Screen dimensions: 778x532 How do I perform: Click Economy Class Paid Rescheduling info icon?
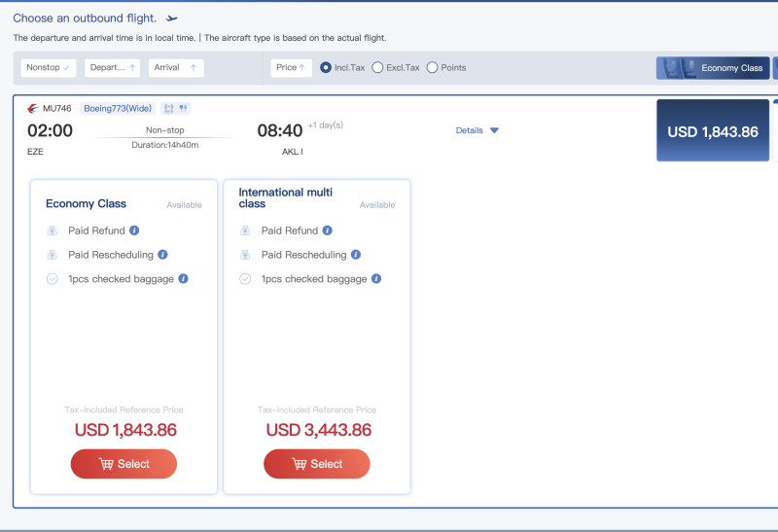coord(162,255)
